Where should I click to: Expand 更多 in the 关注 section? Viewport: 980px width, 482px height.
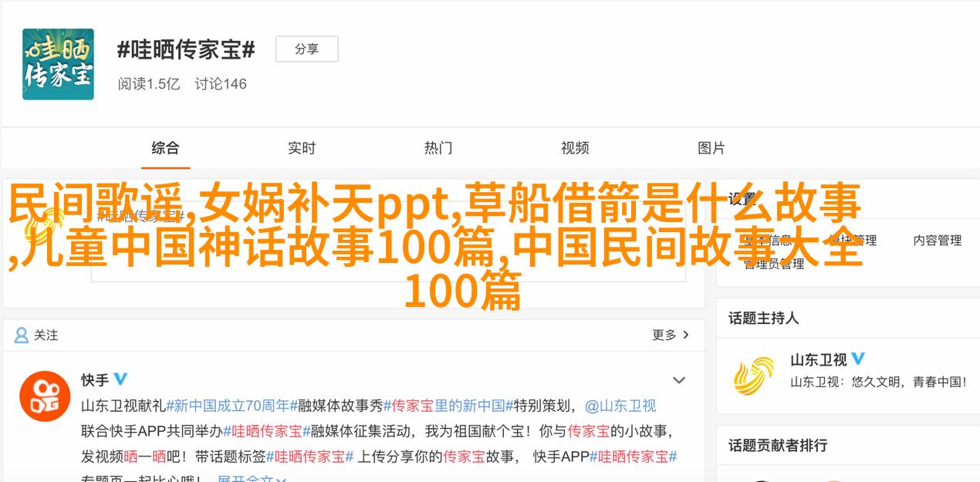pos(671,335)
